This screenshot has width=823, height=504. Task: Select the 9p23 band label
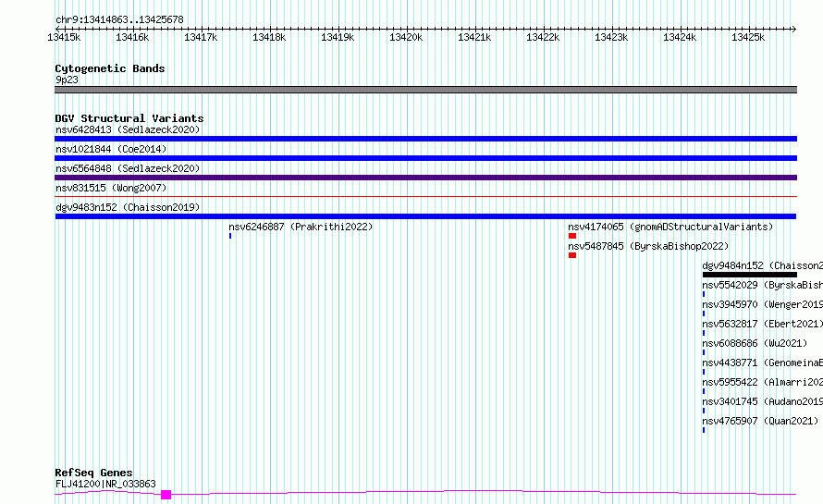67,80
